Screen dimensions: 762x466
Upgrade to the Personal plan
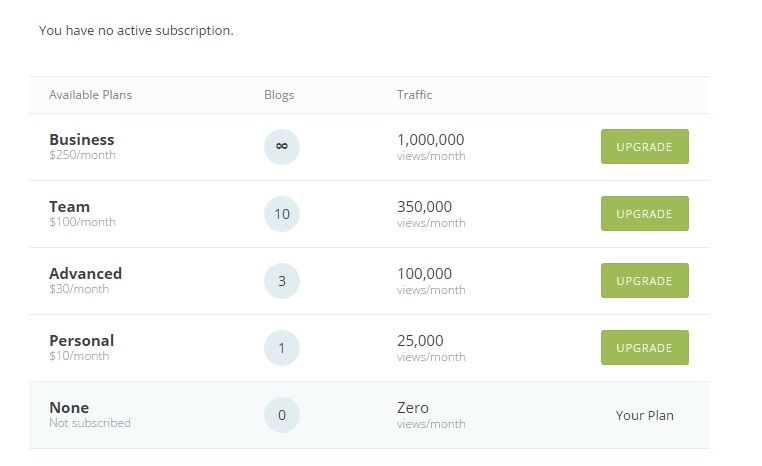tap(644, 347)
